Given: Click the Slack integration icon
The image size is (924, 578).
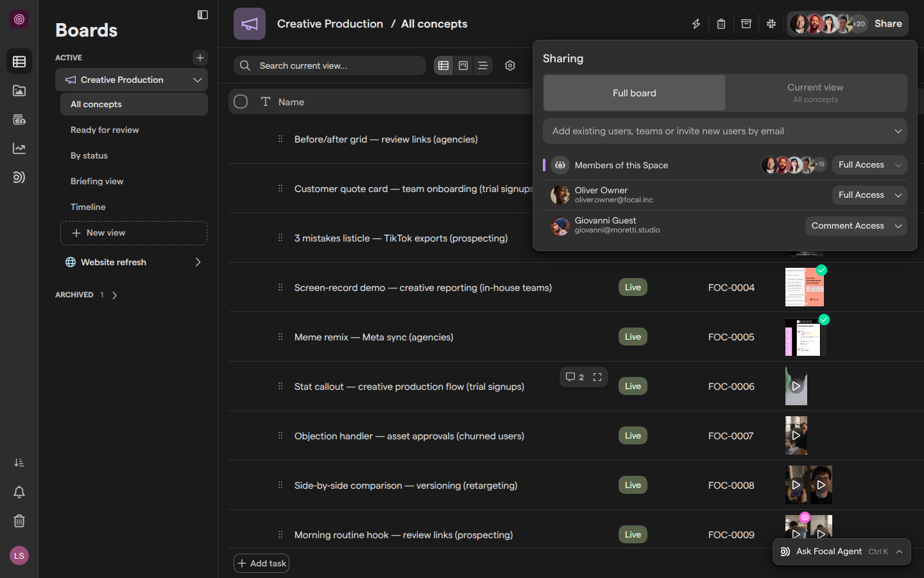Looking at the screenshot, I should [771, 24].
